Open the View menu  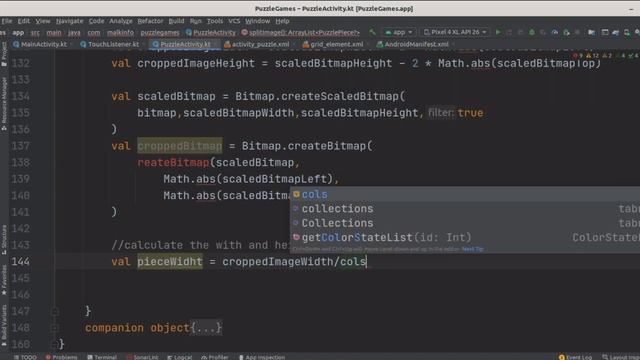[x=42, y=21]
